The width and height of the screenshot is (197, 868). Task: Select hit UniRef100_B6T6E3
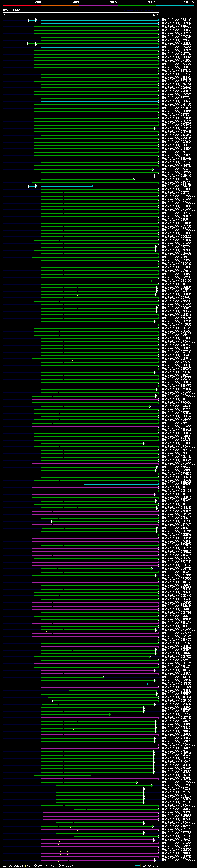coord(177,179)
